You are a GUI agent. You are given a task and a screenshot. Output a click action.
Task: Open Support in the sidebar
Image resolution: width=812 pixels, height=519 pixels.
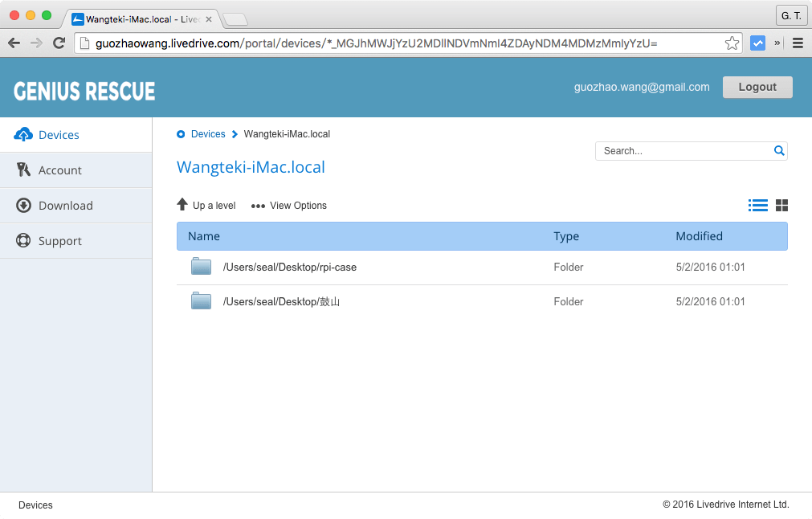pos(59,241)
